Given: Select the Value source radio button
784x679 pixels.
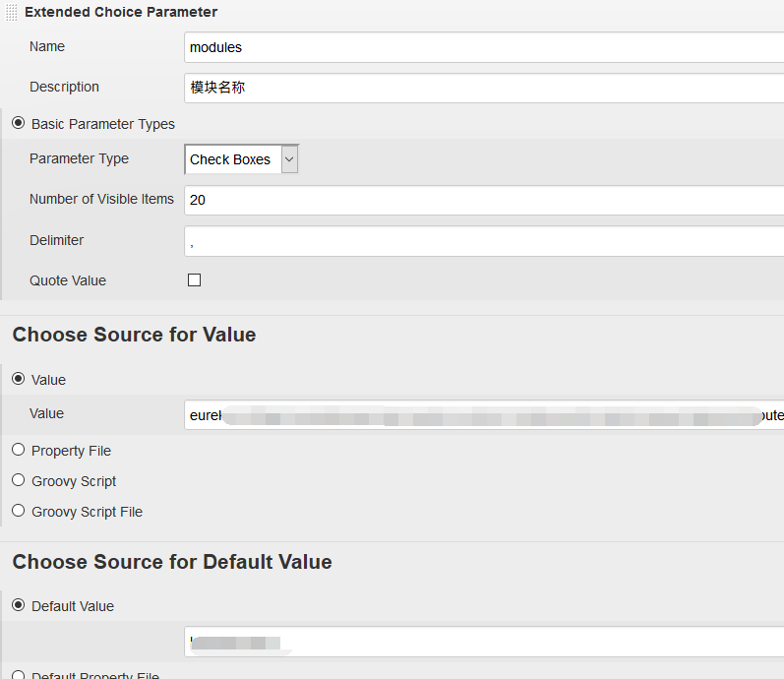Looking at the screenshot, I should tap(18, 380).
